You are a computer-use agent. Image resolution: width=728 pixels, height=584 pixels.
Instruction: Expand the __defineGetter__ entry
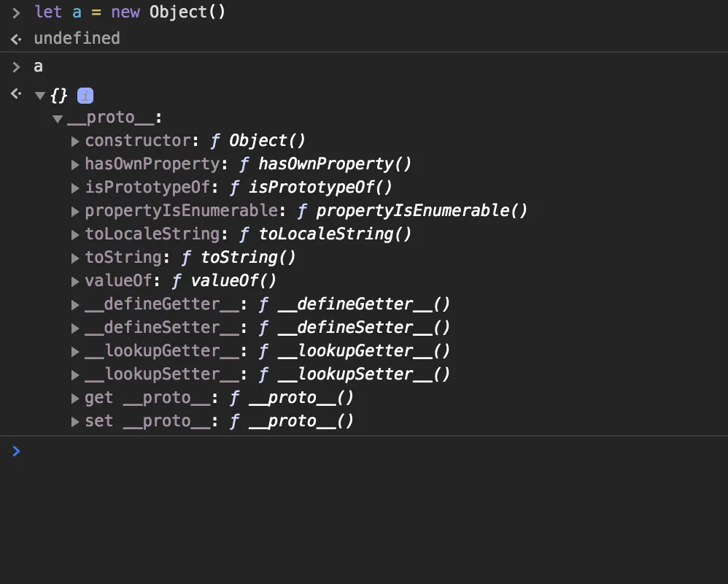point(76,305)
